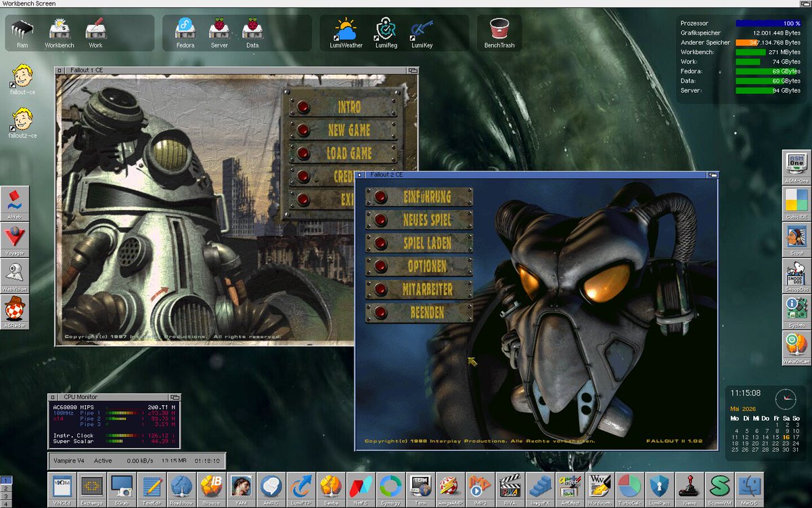Launch the LumiReg desktop shortcut
The height and width of the screenshot is (508, 812).
(x=386, y=33)
